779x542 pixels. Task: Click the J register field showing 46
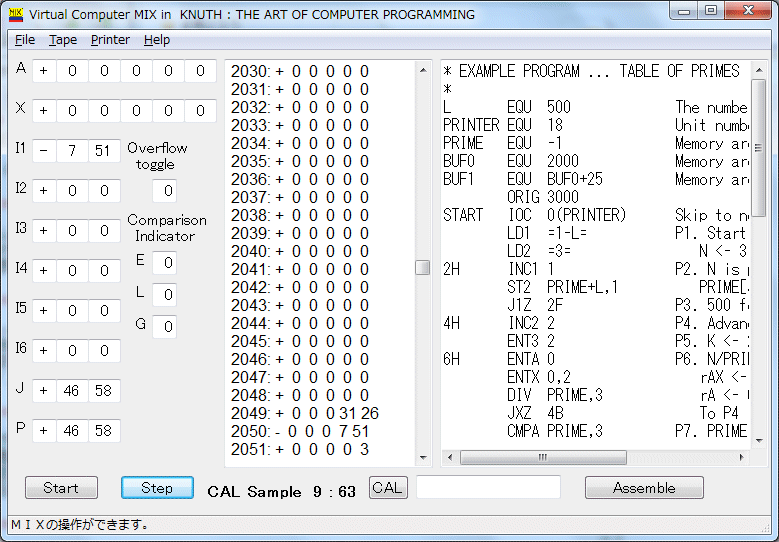pyautogui.click(x=72, y=390)
